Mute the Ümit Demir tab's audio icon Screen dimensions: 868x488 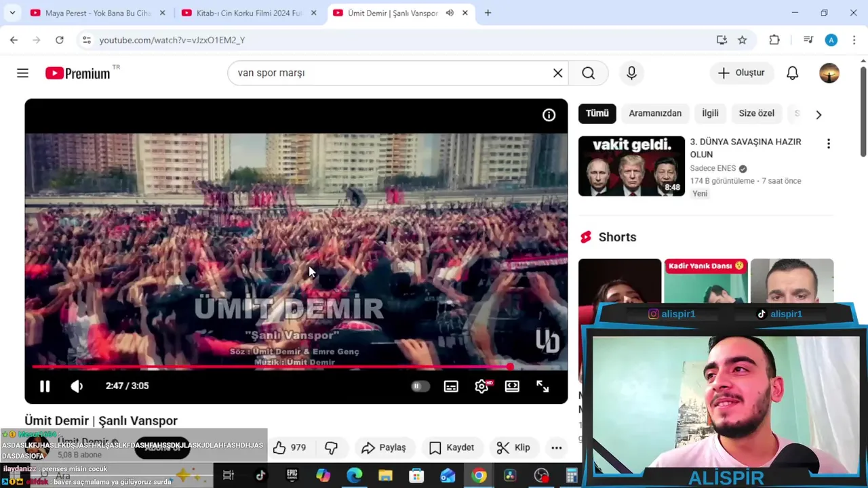pyautogui.click(x=450, y=13)
